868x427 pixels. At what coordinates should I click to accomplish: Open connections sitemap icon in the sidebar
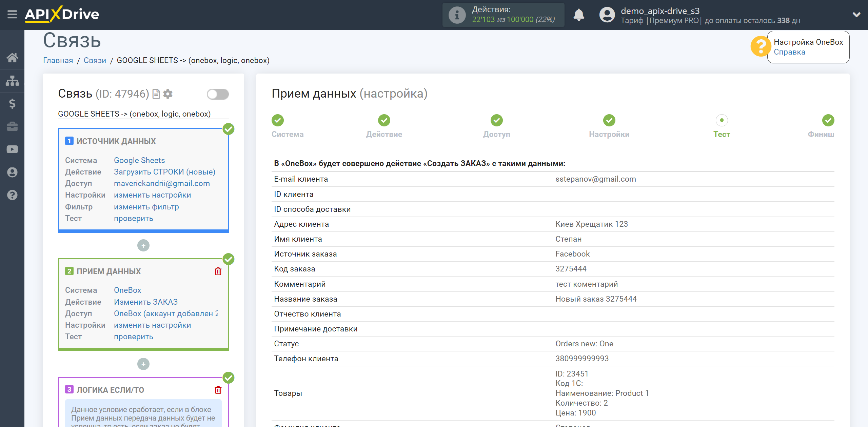click(12, 81)
